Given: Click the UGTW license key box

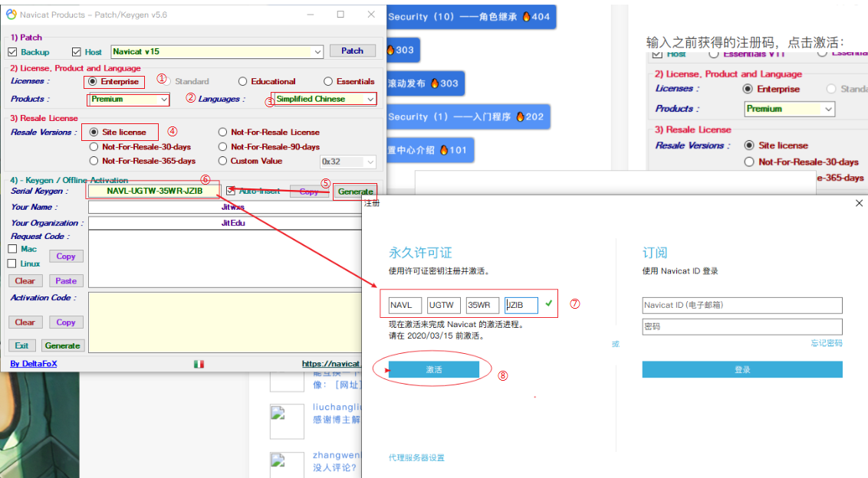Looking at the screenshot, I should click(x=443, y=306).
